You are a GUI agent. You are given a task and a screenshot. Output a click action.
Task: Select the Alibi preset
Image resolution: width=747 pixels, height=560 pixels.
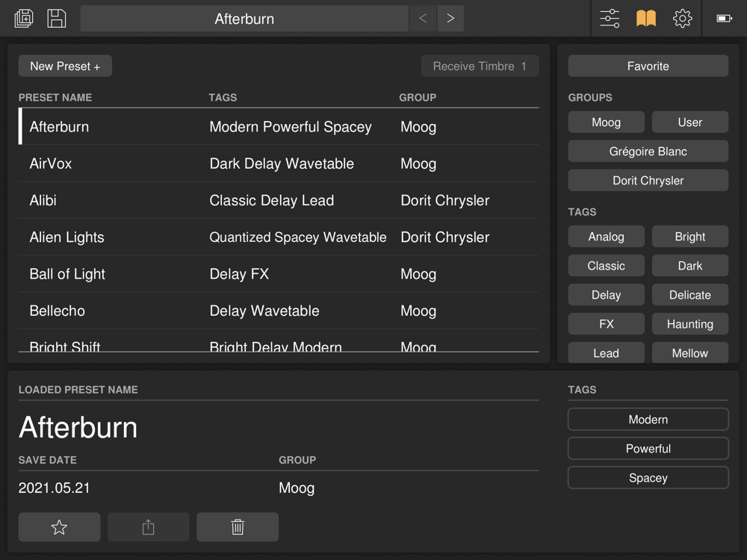pyautogui.click(x=279, y=200)
